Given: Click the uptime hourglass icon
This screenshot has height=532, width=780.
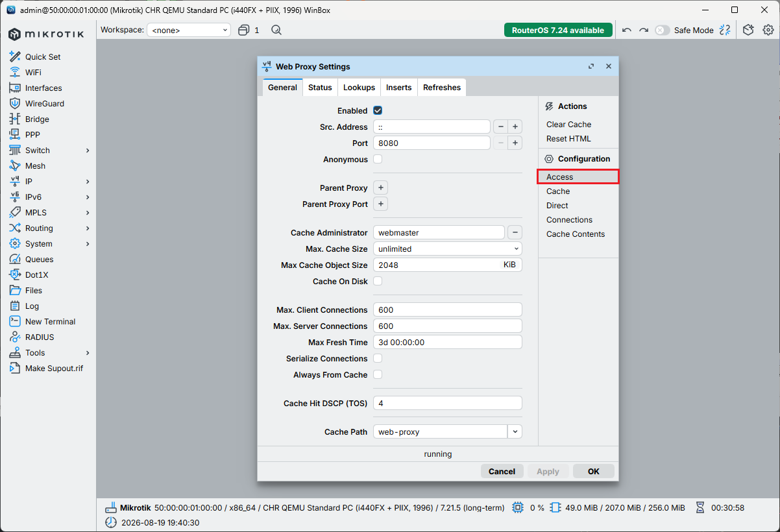Looking at the screenshot, I should coord(700,507).
